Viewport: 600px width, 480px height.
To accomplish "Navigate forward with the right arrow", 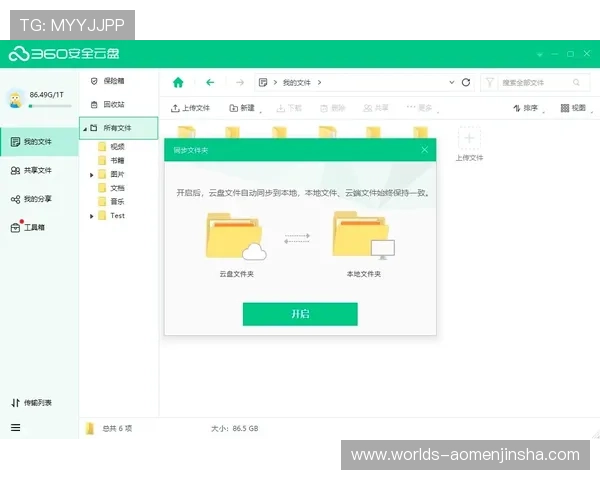I will pyautogui.click(x=240, y=82).
